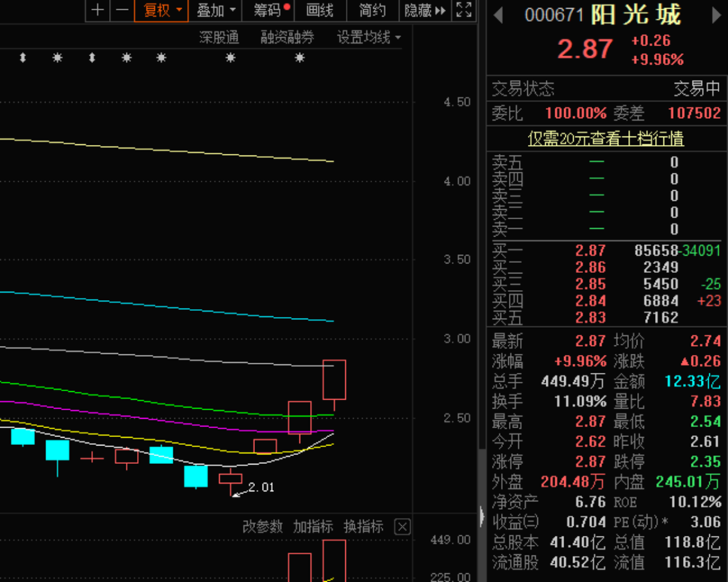728x582 pixels.
Task: Close the indicator sub-panel with X
Action: point(402,527)
